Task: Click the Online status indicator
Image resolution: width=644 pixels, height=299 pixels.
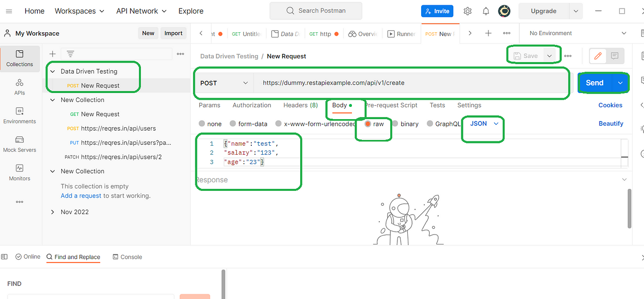Action: [28, 257]
